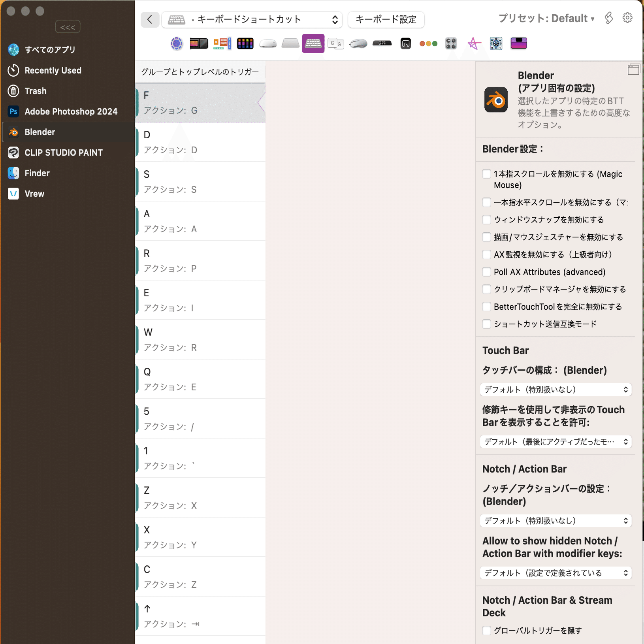
Task: Select the Blender app in the sidebar
Action: point(69,132)
